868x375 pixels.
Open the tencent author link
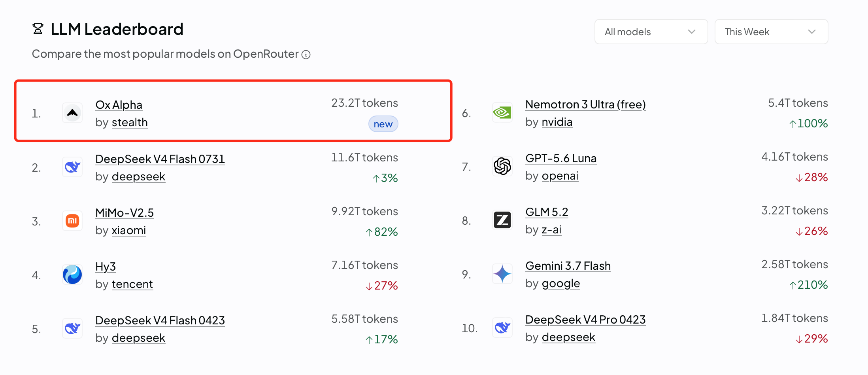coord(132,284)
